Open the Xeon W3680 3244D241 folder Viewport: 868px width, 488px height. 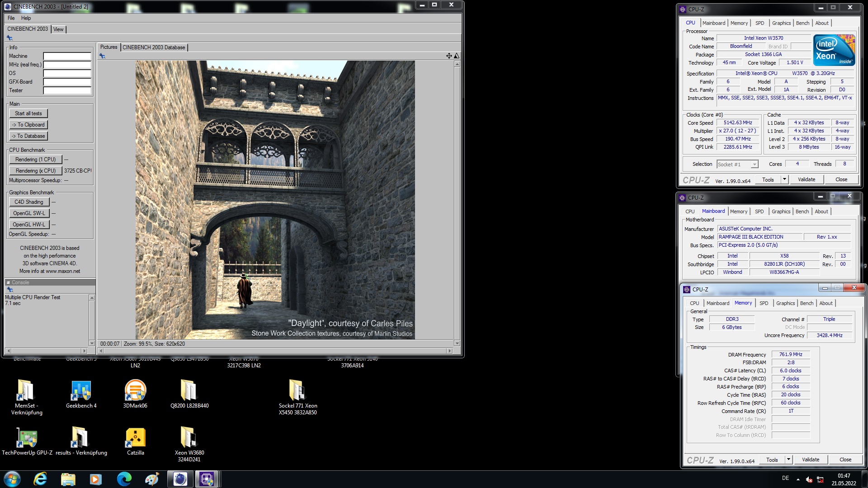[189, 444]
